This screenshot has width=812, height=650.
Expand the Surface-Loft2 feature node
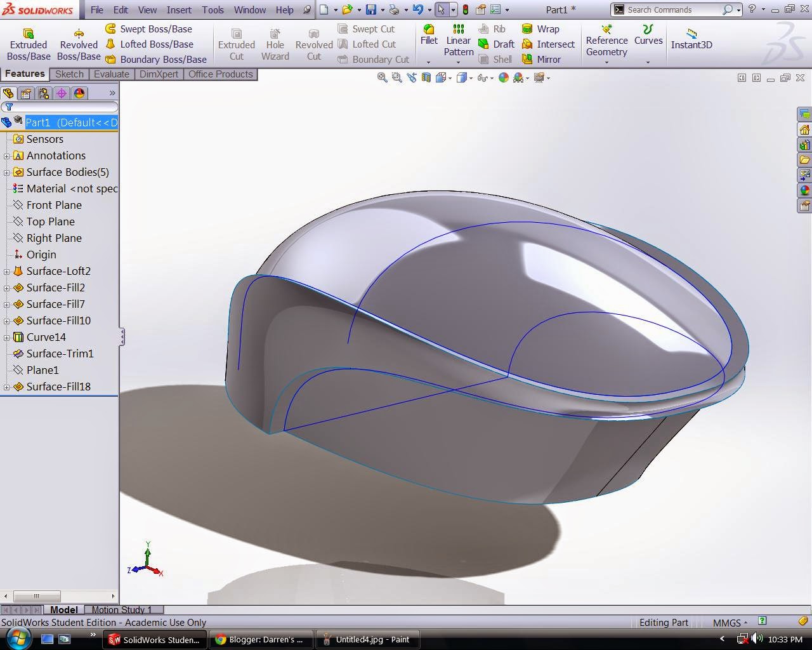pyautogui.click(x=6, y=271)
